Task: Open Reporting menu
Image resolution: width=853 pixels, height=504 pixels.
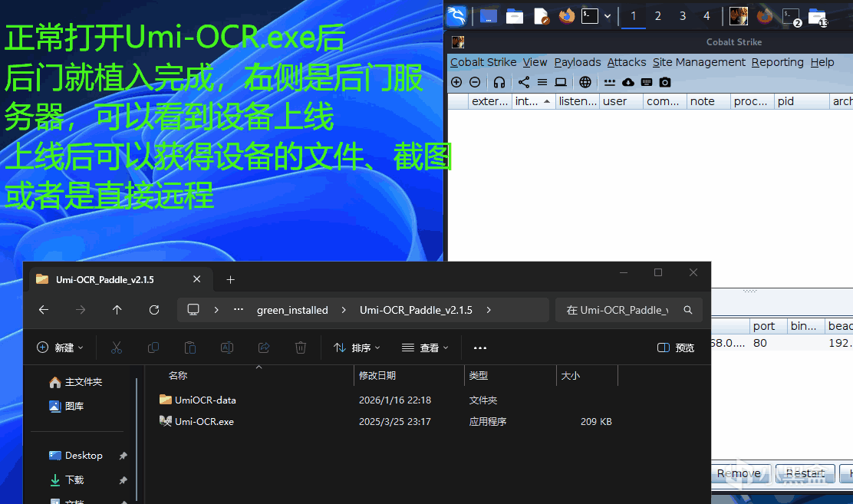Action: coord(777,62)
